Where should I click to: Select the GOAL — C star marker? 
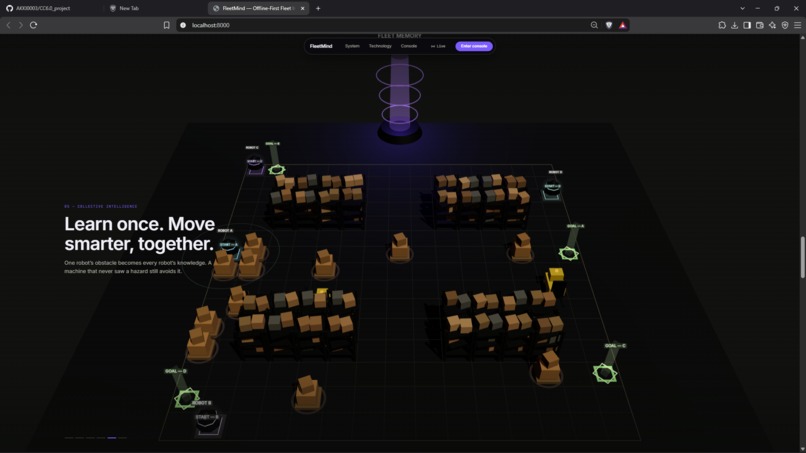click(604, 373)
